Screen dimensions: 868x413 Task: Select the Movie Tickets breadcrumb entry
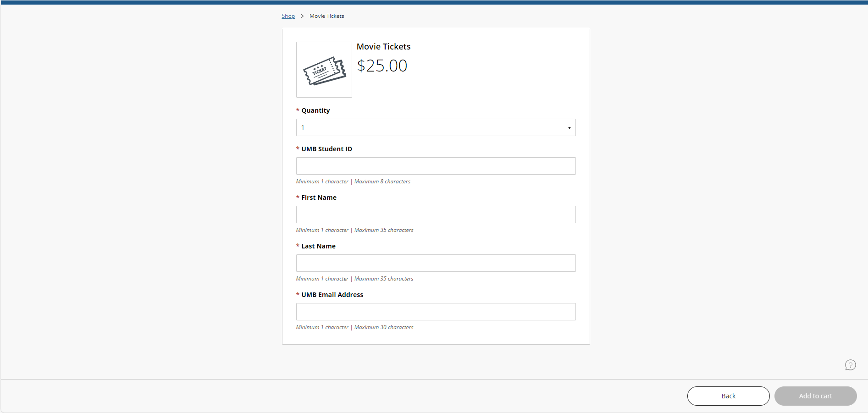326,16
